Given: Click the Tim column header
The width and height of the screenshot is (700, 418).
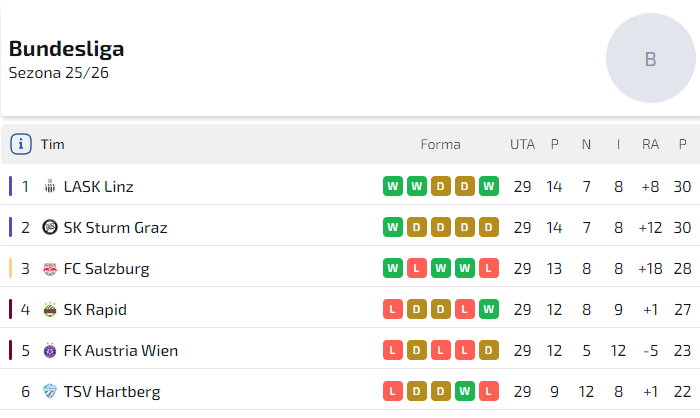Looking at the screenshot, I should click(x=53, y=144).
